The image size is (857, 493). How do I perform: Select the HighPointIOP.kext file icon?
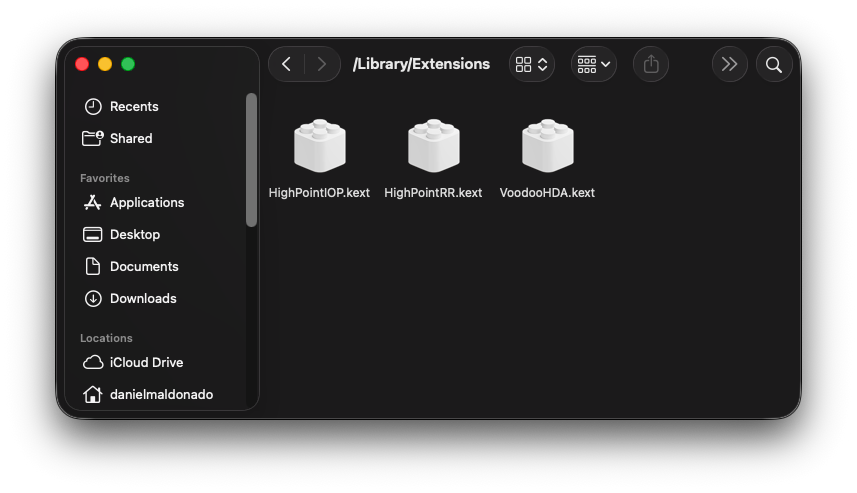[320, 145]
